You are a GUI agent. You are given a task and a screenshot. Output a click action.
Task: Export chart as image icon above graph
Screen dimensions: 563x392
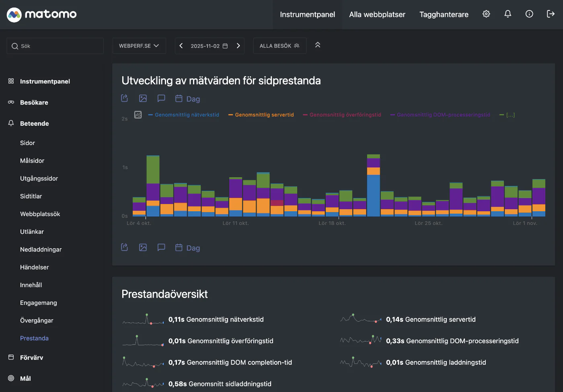pos(143,98)
